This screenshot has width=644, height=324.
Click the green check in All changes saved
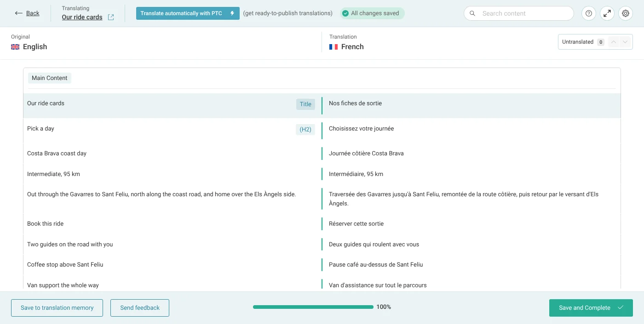click(x=345, y=13)
